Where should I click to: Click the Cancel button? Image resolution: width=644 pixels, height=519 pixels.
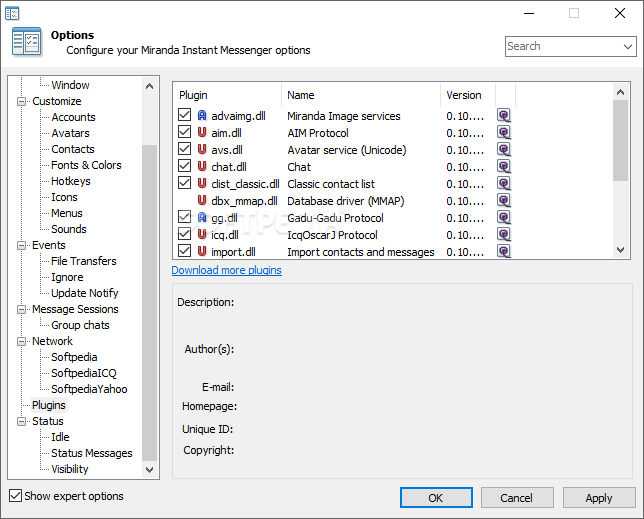tap(517, 498)
